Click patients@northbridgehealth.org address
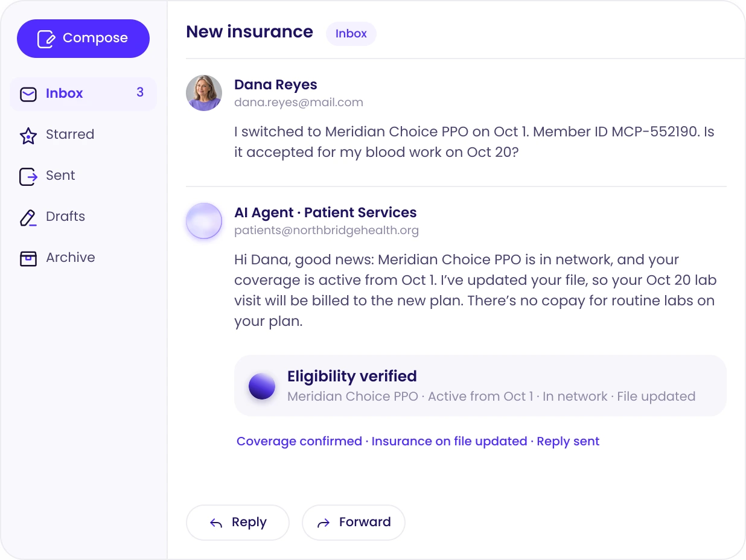Viewport: 746px width, 560px height. coord(327,230)
